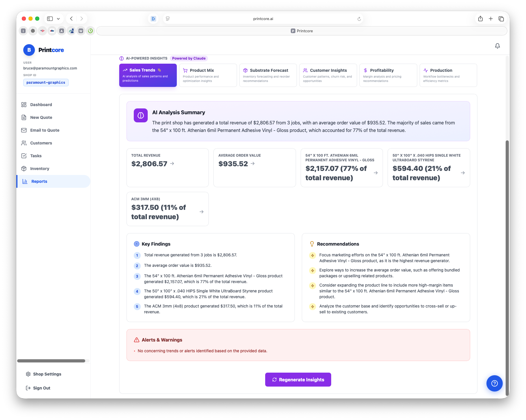Open Email to Quote from the sidebar

pos(44,130)
